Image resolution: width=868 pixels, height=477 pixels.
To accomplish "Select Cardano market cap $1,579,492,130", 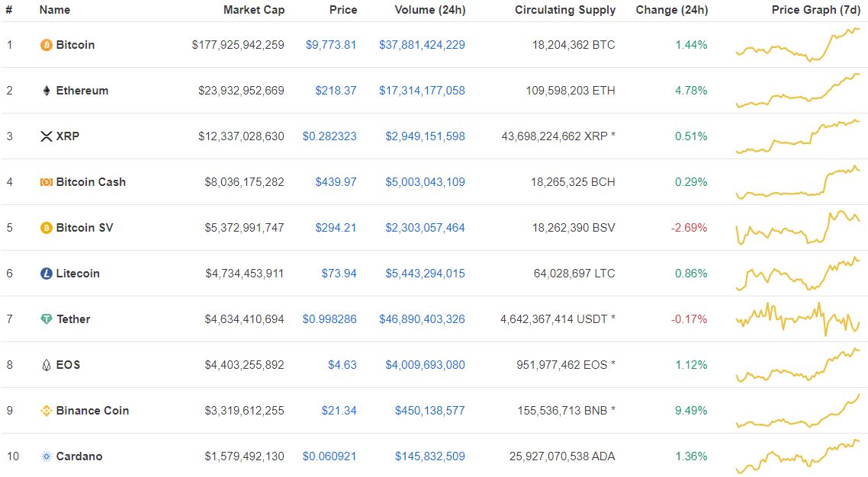I will click(244, 456).
